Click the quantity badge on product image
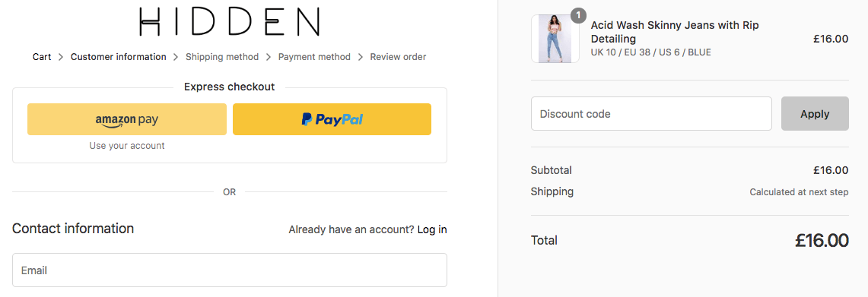The width and height of the screenshot is (868, 297). [578, 15]
